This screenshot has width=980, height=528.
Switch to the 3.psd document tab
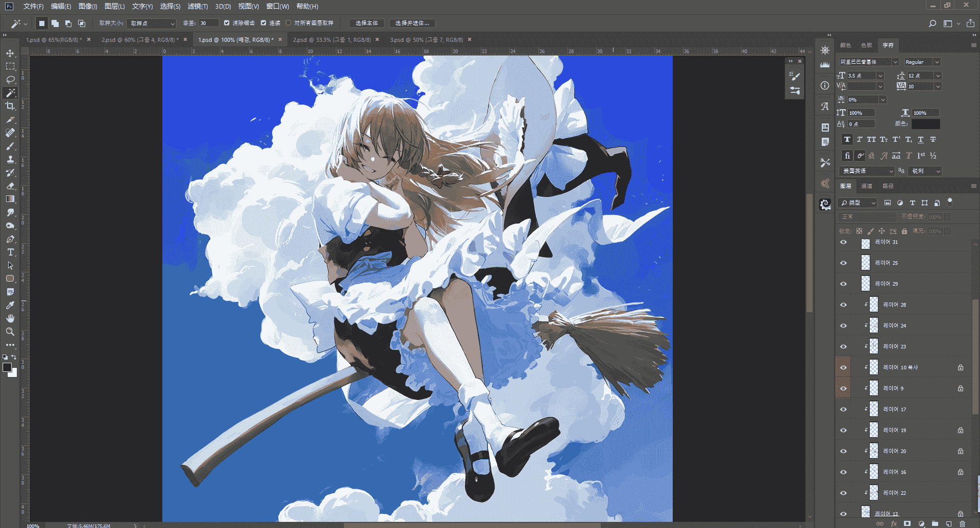426,40
